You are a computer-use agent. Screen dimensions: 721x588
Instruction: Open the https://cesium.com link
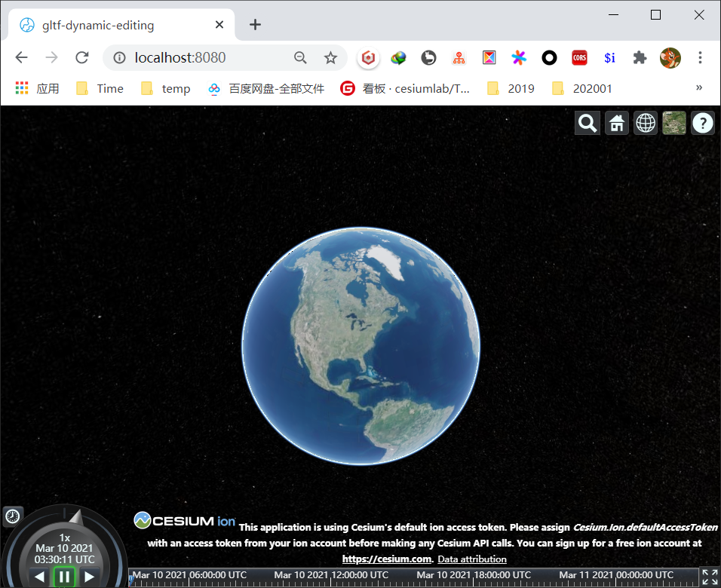pyautogui.click(x=387, y=559)
